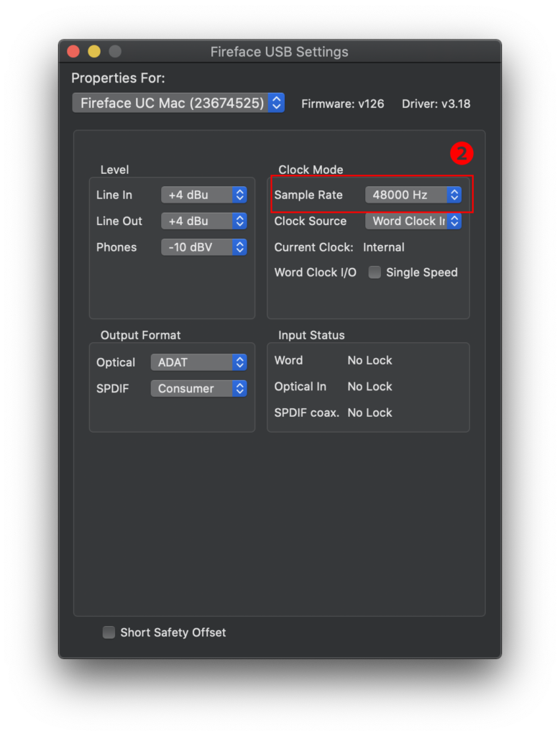Click the Word input No Lock status
This screenshot has width=560, height=736.
tap(369, 360)
